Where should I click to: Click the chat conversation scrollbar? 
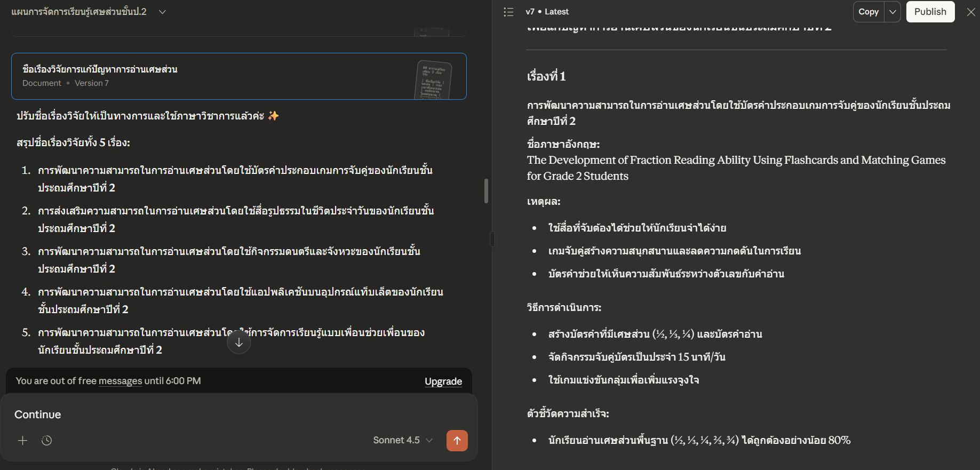[486, 191]
